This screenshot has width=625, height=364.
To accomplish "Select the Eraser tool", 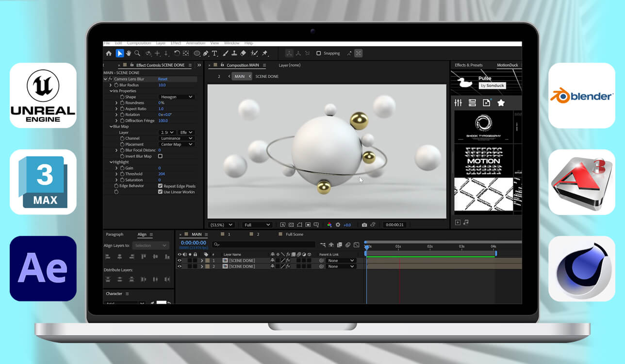I will pos(243,53).
